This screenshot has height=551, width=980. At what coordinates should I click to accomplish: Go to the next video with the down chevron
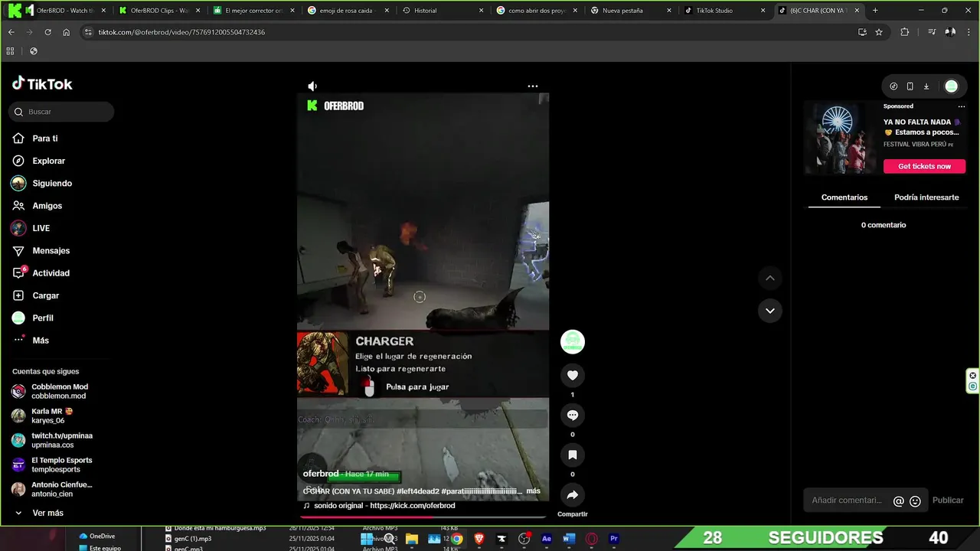pyautogui.click(x=769, y=311)
